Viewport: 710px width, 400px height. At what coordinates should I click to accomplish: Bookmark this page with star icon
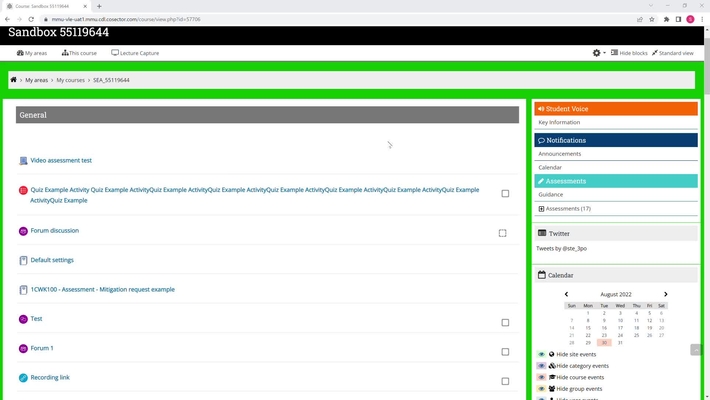click(x=652, y=19)
